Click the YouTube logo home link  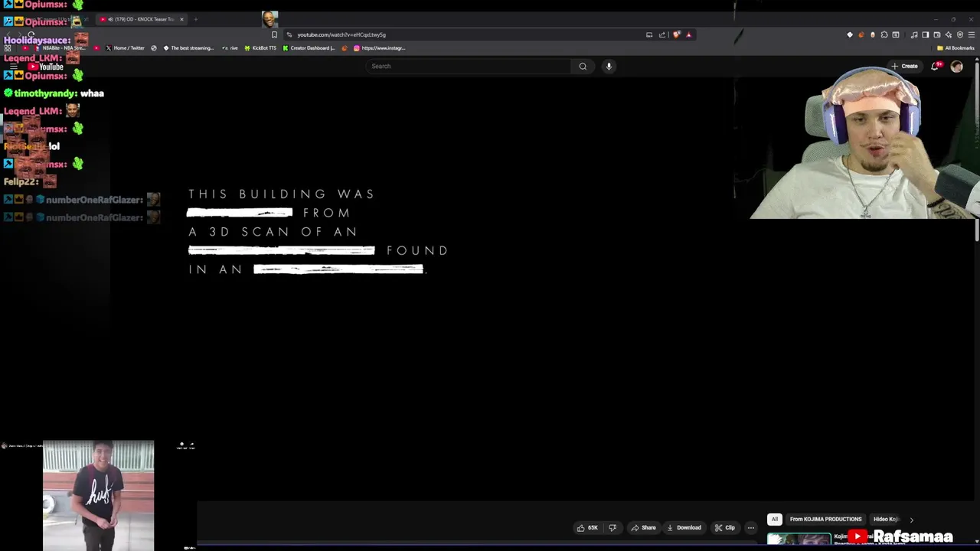tap(46, 67)
